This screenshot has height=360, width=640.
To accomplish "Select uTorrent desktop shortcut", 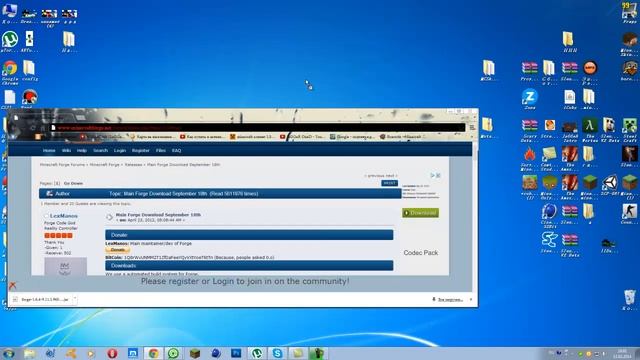I will click(9, 42).
